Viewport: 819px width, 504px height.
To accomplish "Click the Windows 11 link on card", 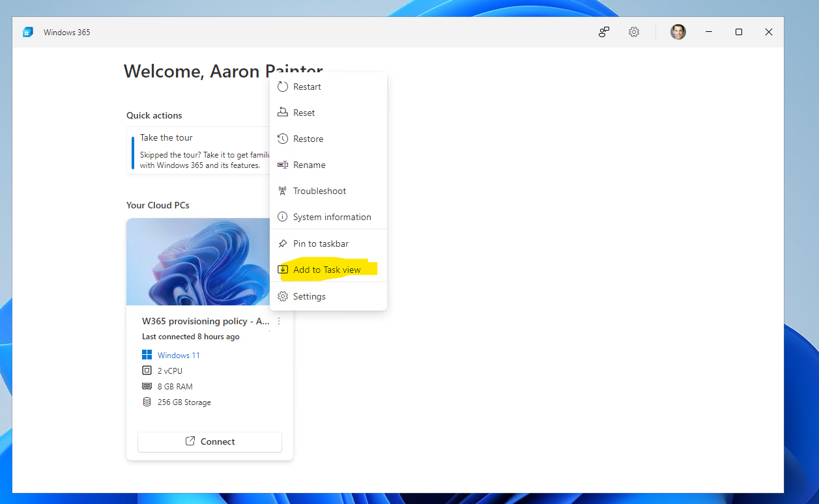I will click(179, 356).
